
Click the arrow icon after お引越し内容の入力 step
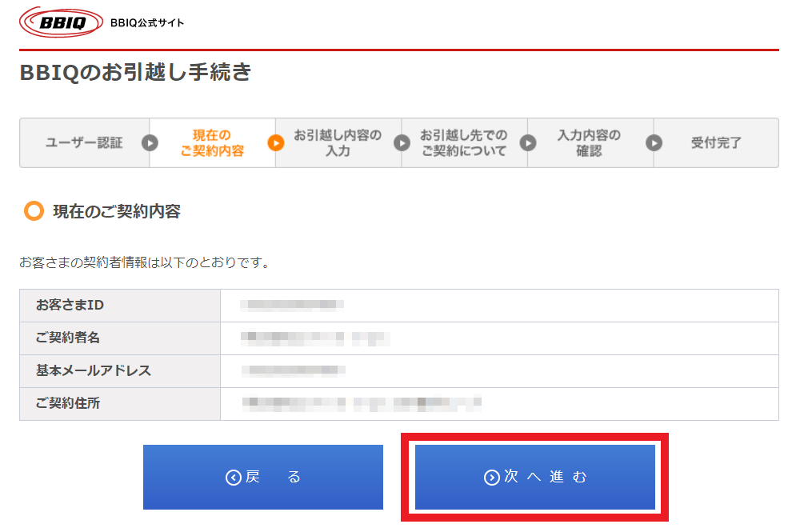pos(402,143)
